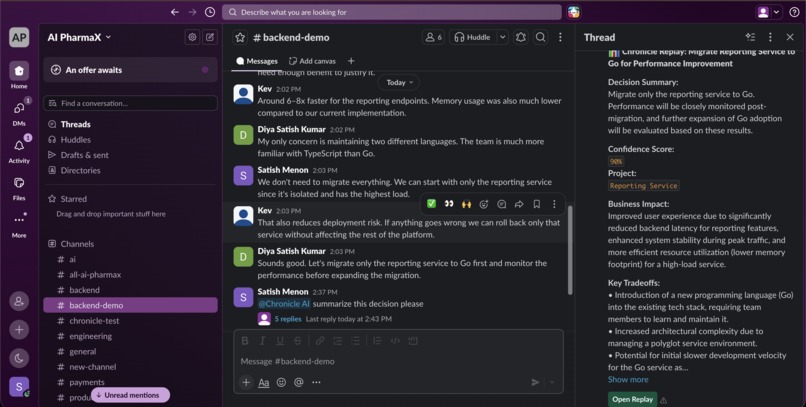Bookmark message to save for later
806x407 pixels.
pyautogui.click(x=537, y=204)
